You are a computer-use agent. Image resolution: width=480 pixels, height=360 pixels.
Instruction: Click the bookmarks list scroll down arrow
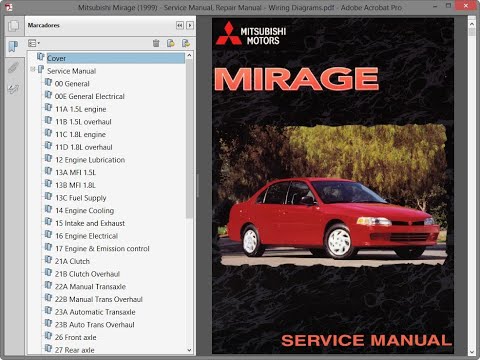point(189,350)
